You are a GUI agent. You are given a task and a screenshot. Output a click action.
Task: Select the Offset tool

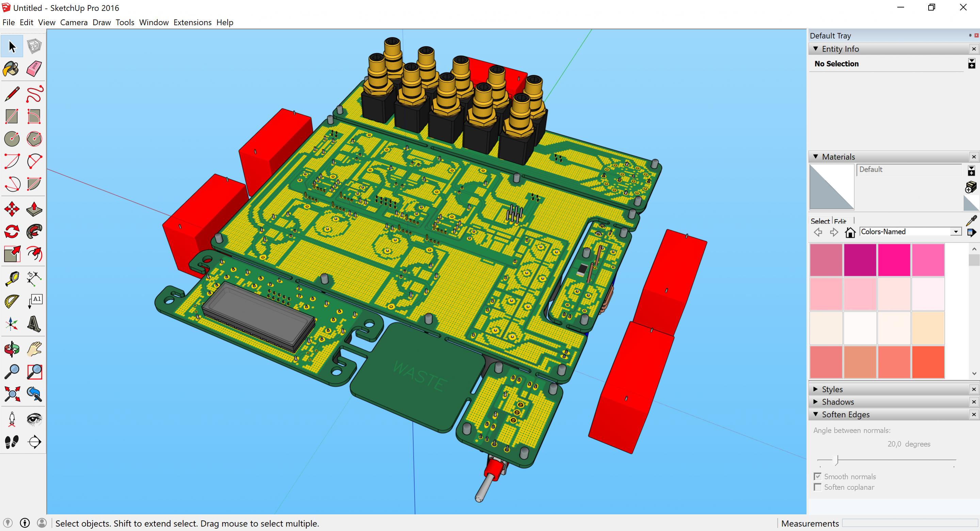coord(34,254)
